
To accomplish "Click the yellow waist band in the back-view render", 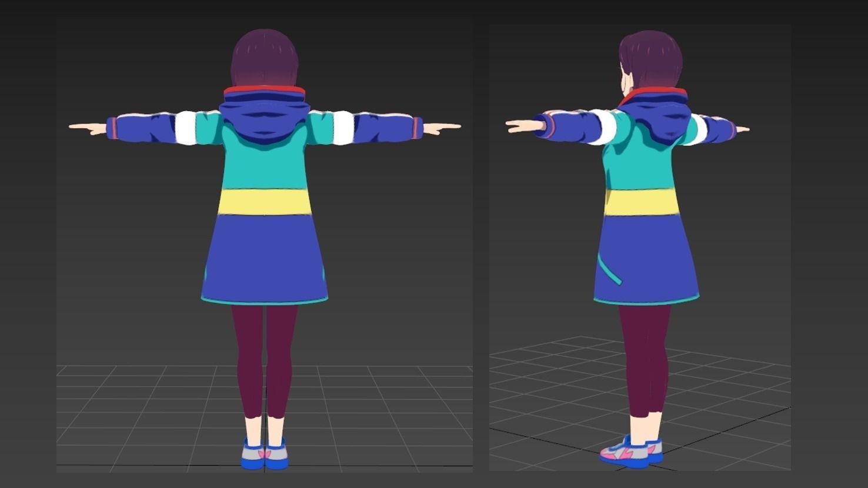I will coord(264,202).
